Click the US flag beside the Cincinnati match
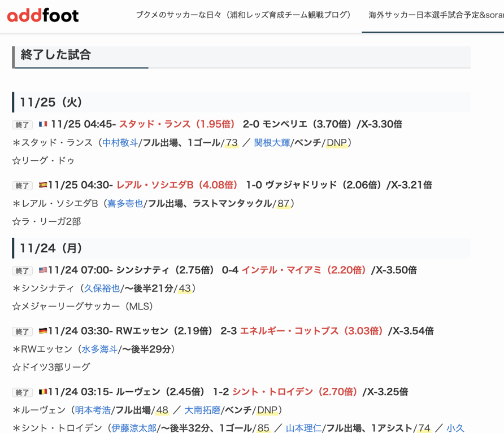This screenshot has height=433, width=504. click(x=43, y=270)
